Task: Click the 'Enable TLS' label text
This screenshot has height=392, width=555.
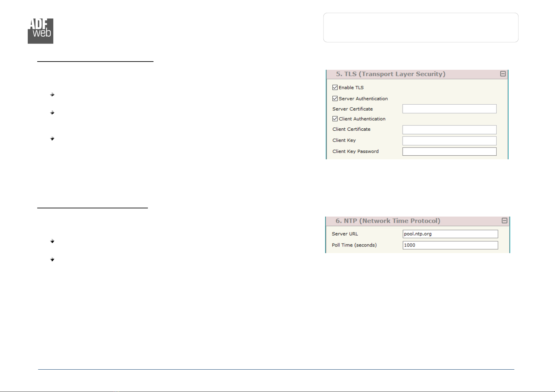Action: click(351, 88)
